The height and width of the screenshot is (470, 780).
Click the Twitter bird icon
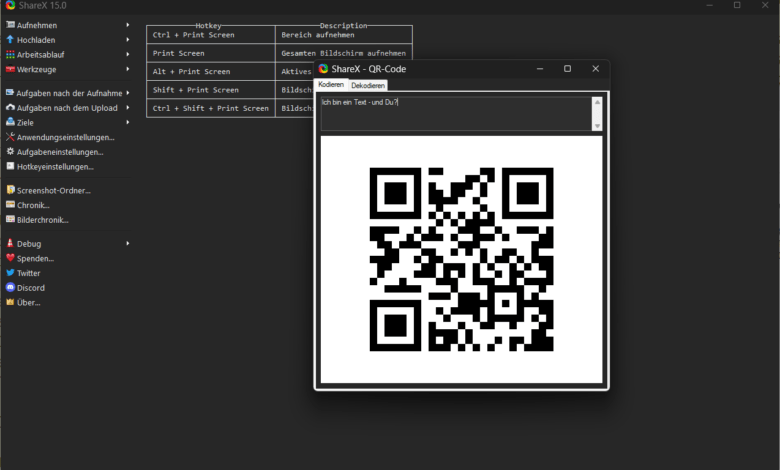pos(10,273)
